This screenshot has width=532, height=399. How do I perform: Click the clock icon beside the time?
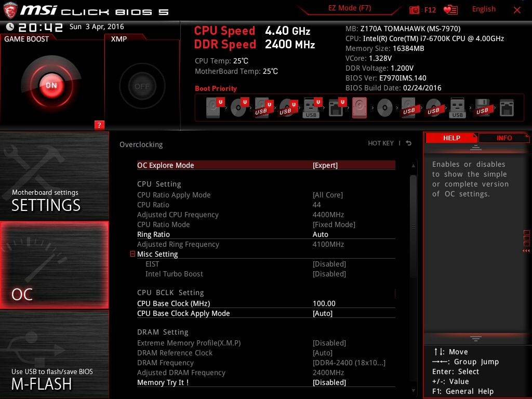coord(10,27)
